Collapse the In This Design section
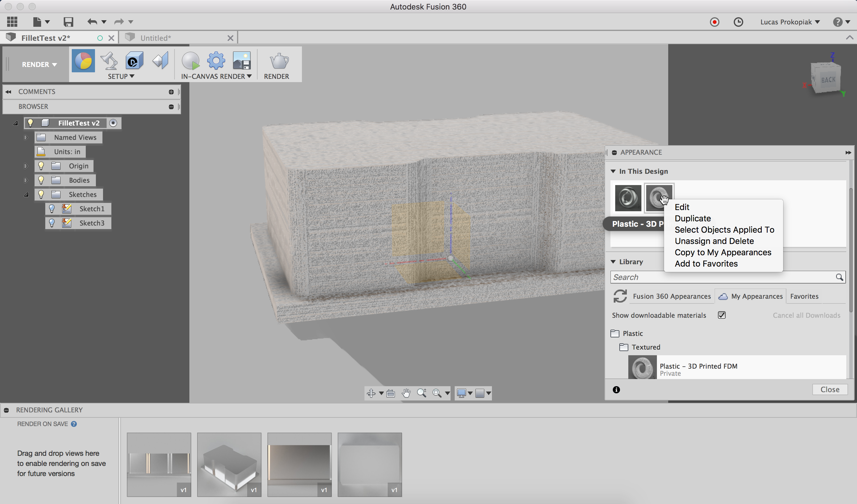857x504 pixels. (613, 171)
